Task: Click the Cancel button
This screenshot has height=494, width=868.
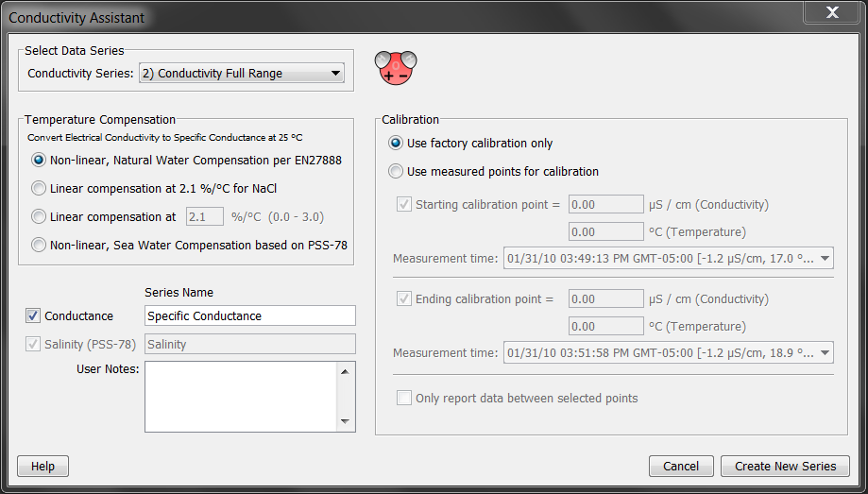Action: pyautogui.click(x=680, y=467)
